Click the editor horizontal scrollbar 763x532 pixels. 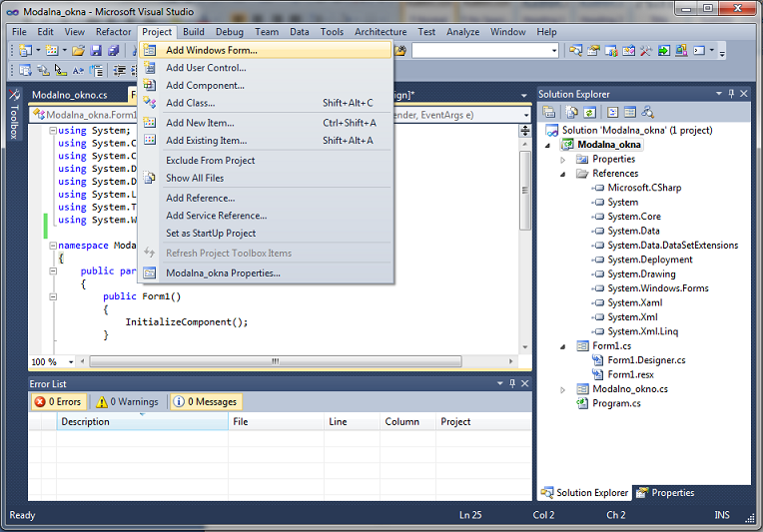[300, 362]
